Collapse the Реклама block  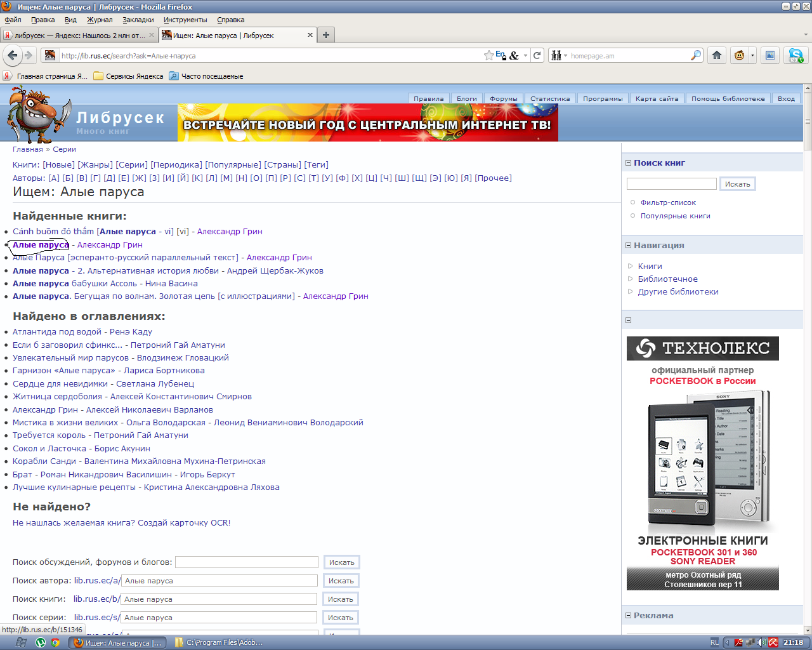click(x=628, y=616)
